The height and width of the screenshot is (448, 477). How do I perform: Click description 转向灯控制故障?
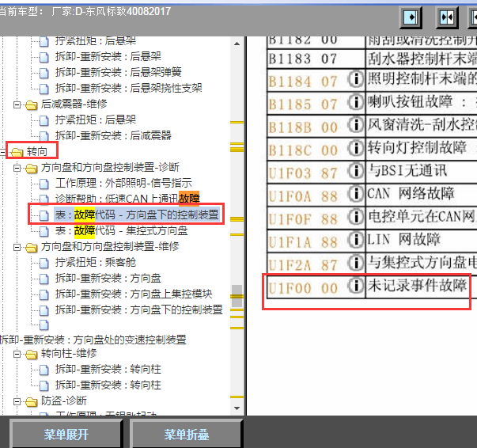coord(418,147)
